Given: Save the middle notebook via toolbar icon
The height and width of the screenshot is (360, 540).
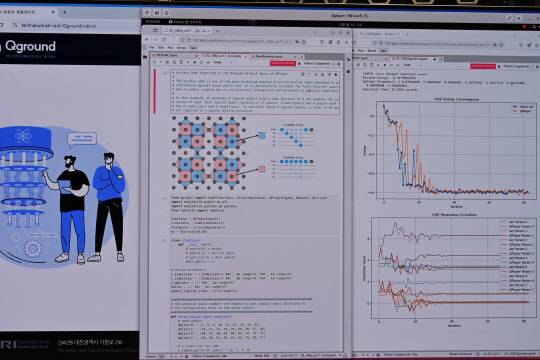Looking at the screenshot, I should [154, 62].
